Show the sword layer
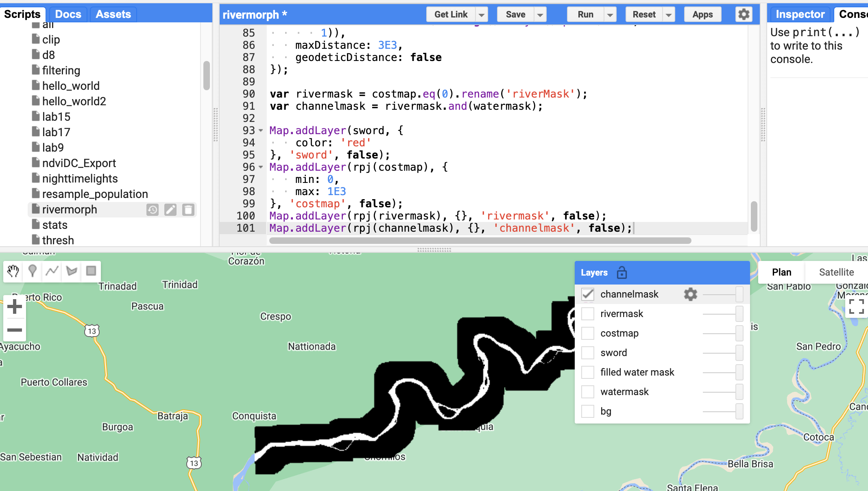 coord(588,353)
